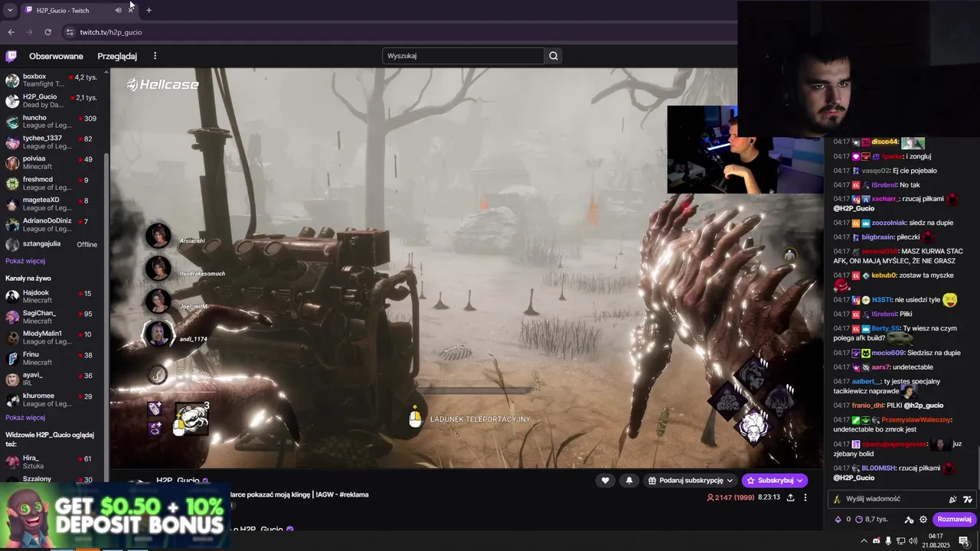This screenshot has width=980, height=551.
Task: Open freshmcd channel in sidebar
Action: (x=52, y=184)
